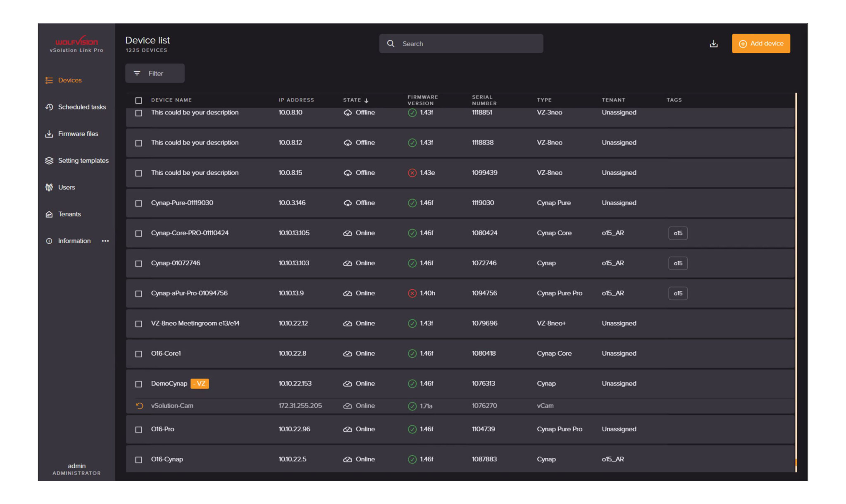Screen dimensions: 846x504
Task: Click the Users icon in sidebar
Action: click(49, 187)
